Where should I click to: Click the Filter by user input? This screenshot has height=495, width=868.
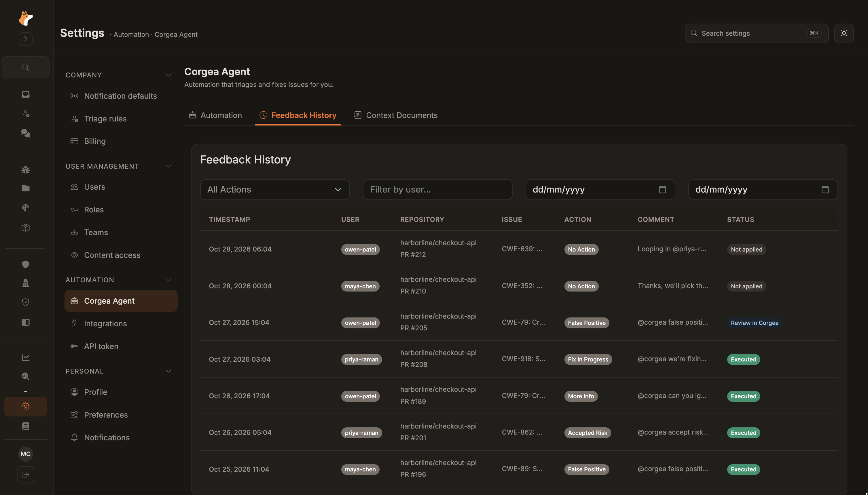coord(437,189)
